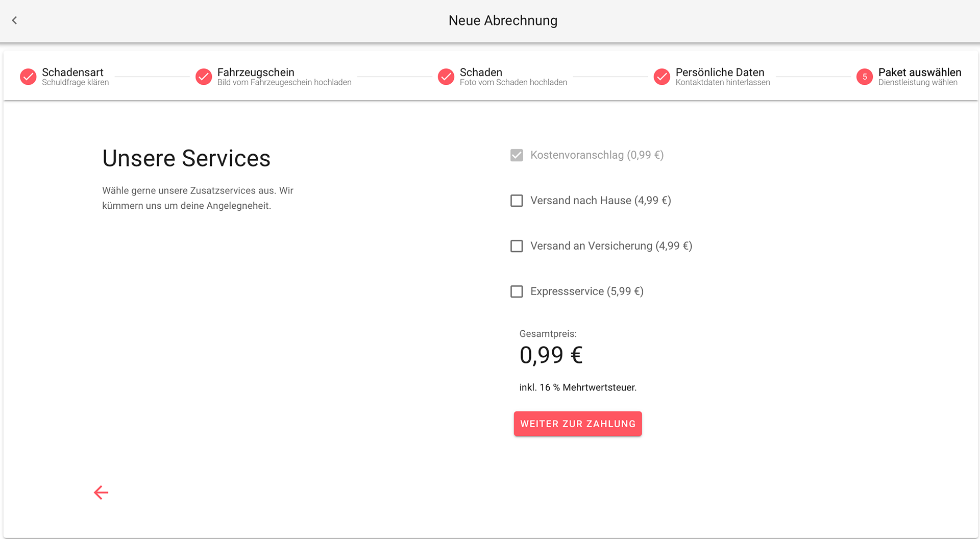Toggle the Kostenvoranschlag checkbox
Viewport: 980px width, 539px height.
[x=517, y=155]
